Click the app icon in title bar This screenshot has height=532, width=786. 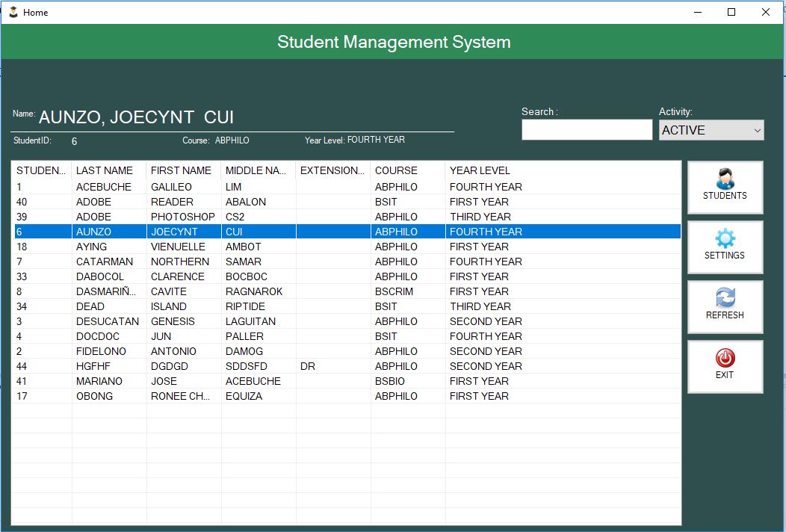(13, 12)
